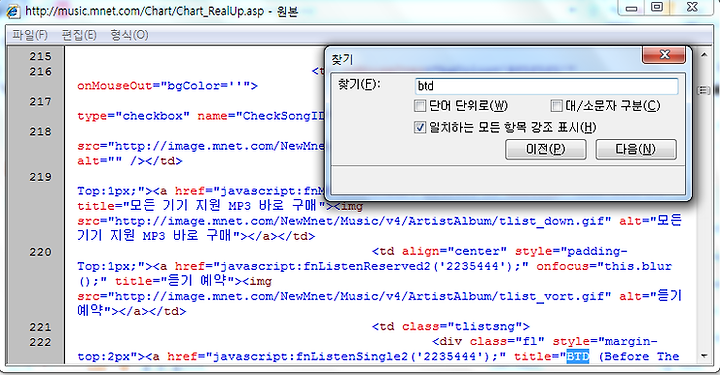The width and height of the screenshot is (720, 375).
Task: Click the title="모든 기기 지원 MP3 바로 구매" text
Action: coord(201,206)
